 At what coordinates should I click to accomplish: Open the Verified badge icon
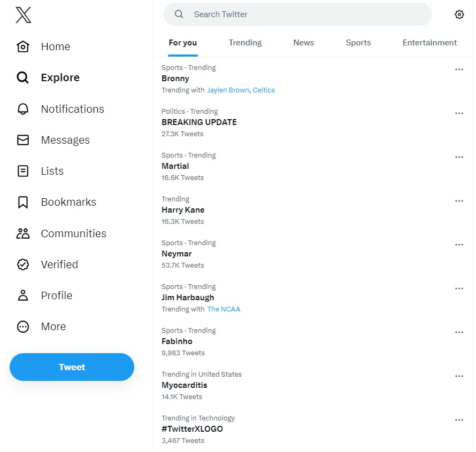tap(23, 264)
